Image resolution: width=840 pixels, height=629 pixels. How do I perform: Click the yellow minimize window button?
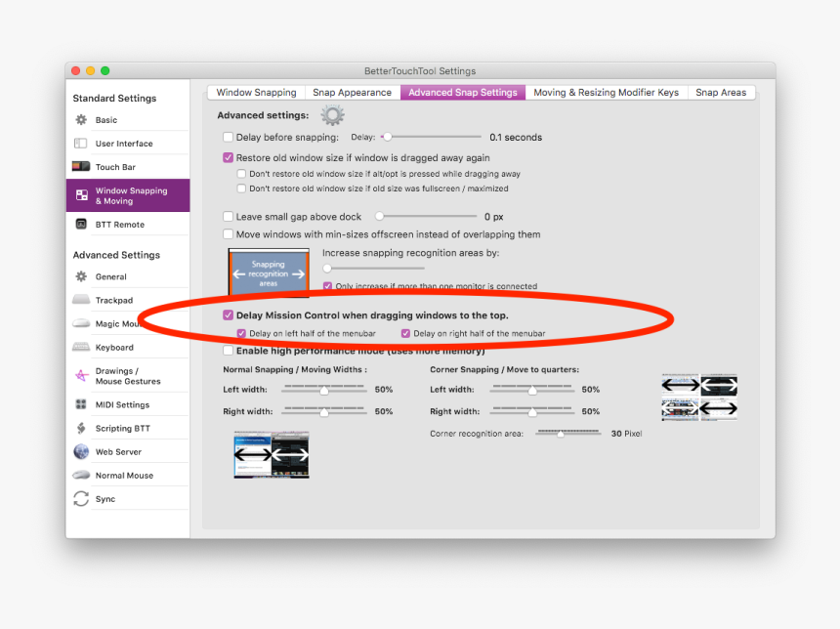click(x=90, y=70)
